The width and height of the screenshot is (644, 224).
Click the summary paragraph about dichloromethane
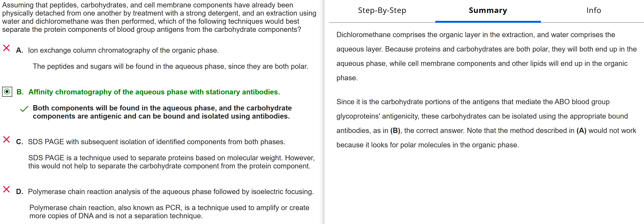[486, 56]
